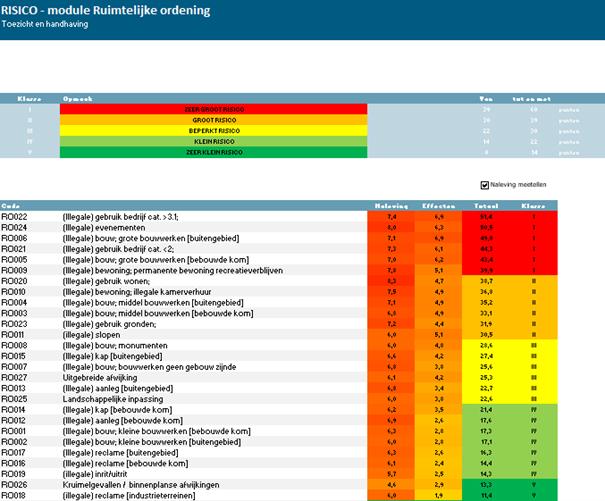The height and width of the screenshot is (501, 605).
Task: Click the Effecten column header
Action: pyautogui.click(x=439, y=204)
